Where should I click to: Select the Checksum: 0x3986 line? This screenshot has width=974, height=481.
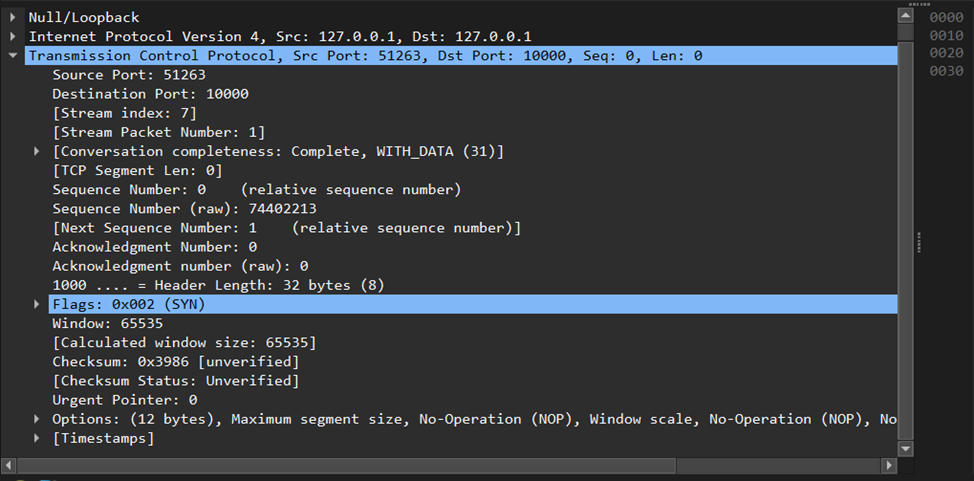click(175, 361)
